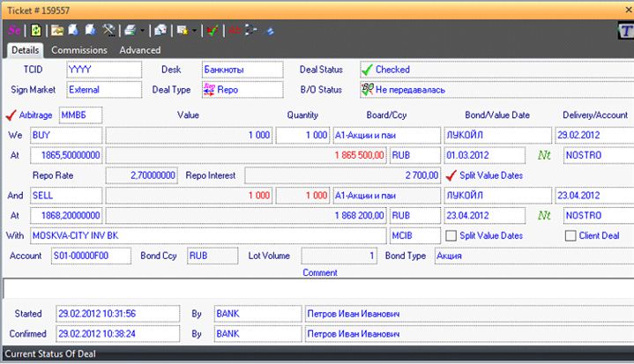Screen dimensions: 634x364
Task: Click the form with star toolbar icon
Action: 182,30
